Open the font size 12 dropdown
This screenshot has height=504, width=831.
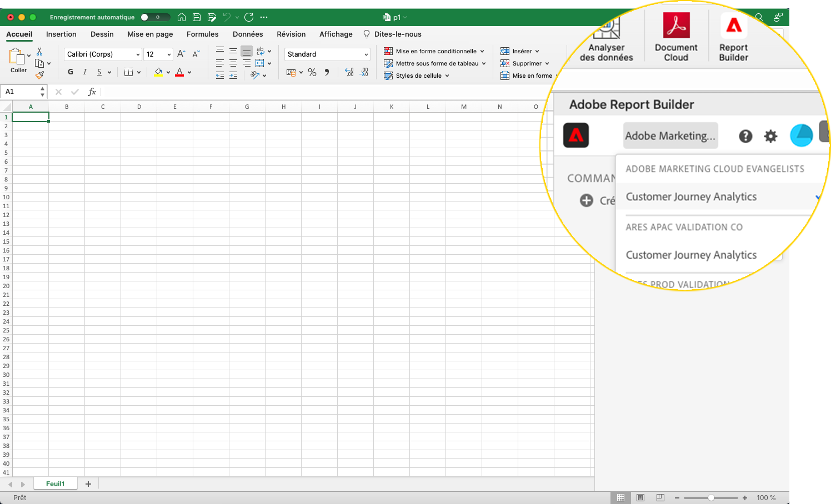point(158,54)
